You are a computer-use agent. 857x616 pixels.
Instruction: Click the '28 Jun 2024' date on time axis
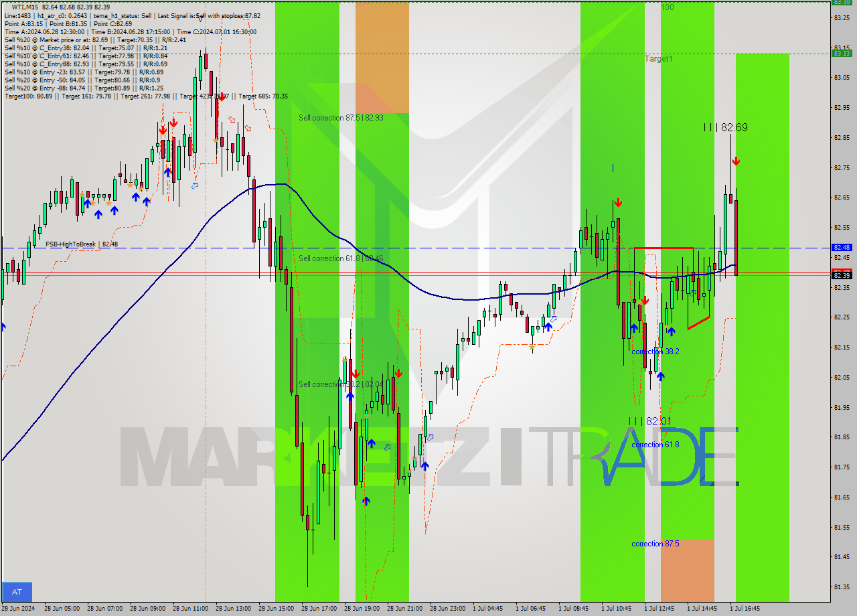click(17, 609)
